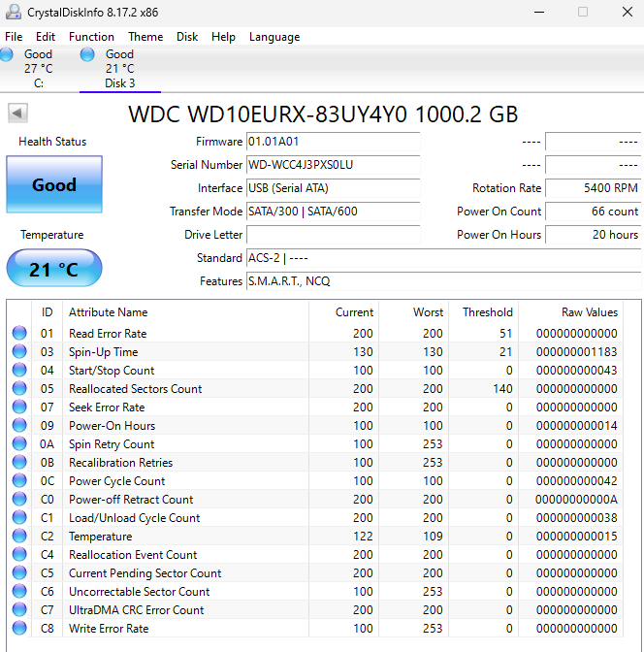This screenshot has height=652, width=644.
Task: Click status orb for Spin-Up Time
Action: point(19,351)
